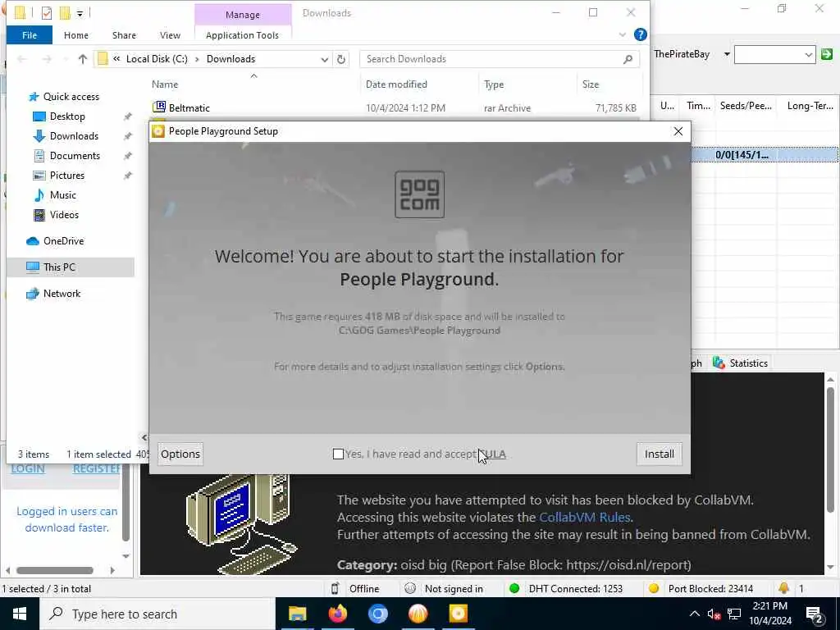This screenshot has height=630, width=840.
Task: Open the Quick Access Toolbar customize dropdown
Action: coord(80,13)
